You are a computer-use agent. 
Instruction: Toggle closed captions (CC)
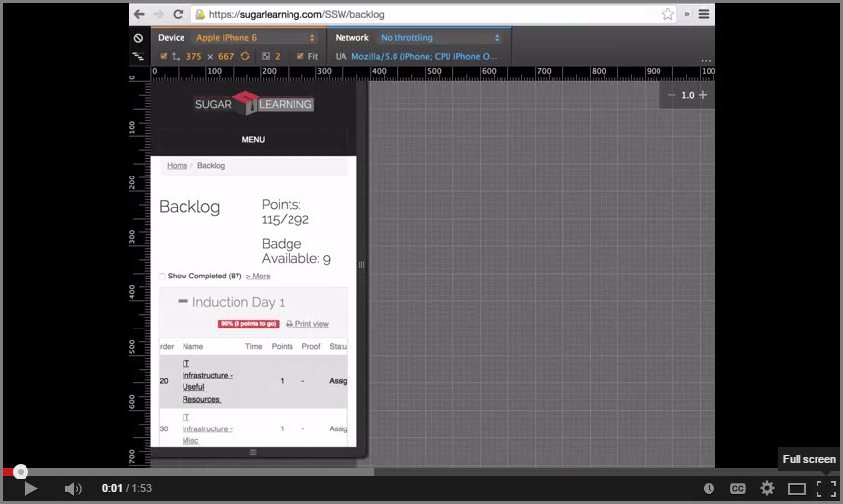tap(737, 488)
